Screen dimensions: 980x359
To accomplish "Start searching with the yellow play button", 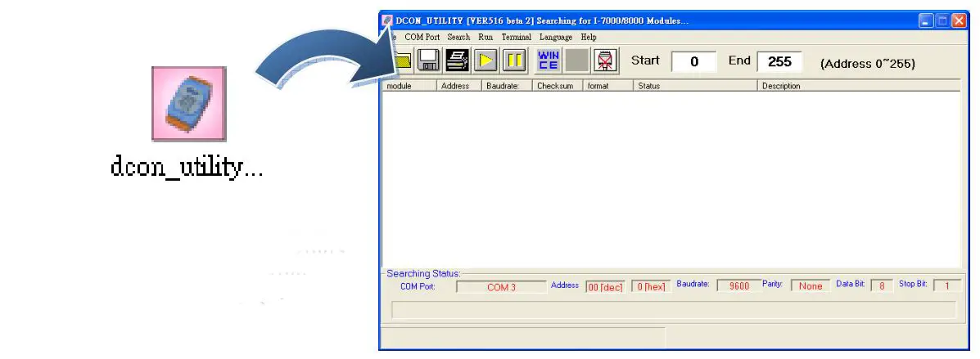I will pyautogui.click(x=485, y=61).
